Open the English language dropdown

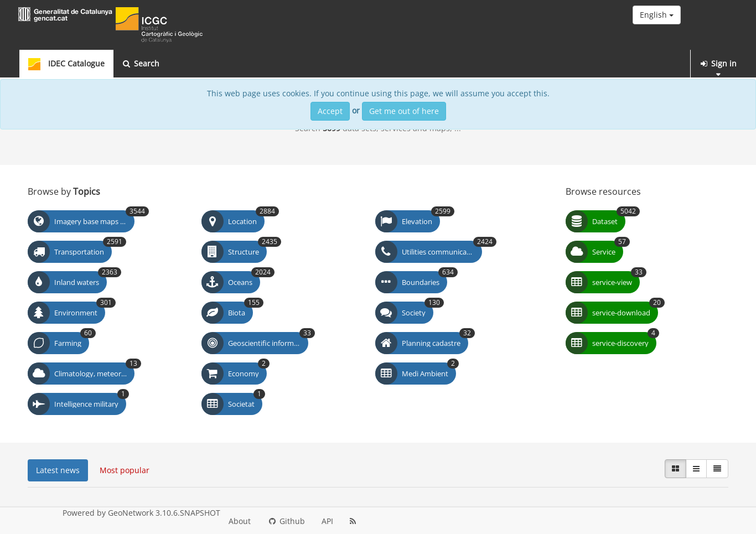click(x=656, y=15)
